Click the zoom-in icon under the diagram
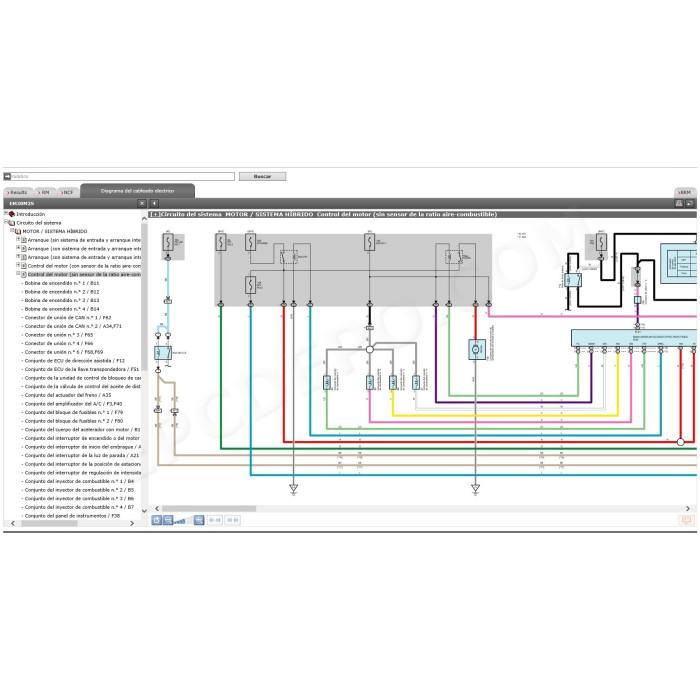The image size is (700, 700). click(199, 520)
